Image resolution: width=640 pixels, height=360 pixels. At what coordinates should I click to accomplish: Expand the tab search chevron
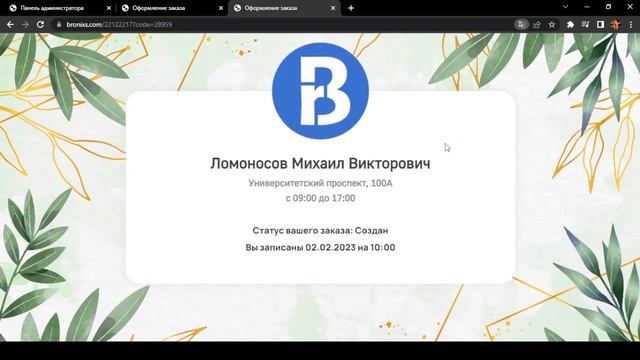click(565, 7)
